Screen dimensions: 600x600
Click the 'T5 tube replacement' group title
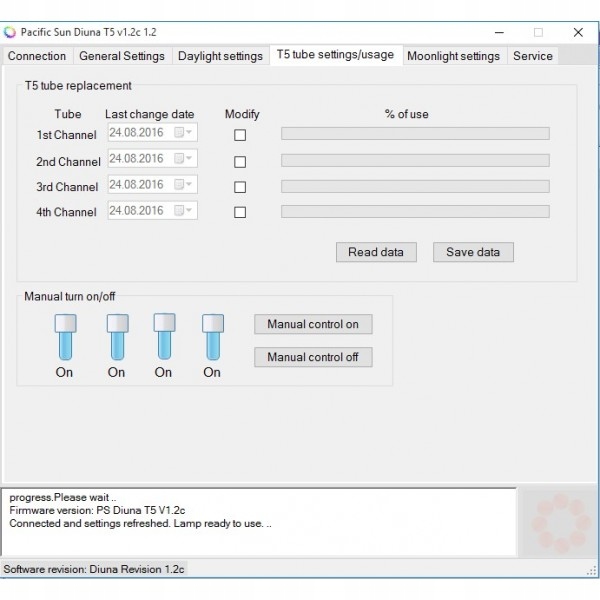pyautogui.click(x=78, y=86)
